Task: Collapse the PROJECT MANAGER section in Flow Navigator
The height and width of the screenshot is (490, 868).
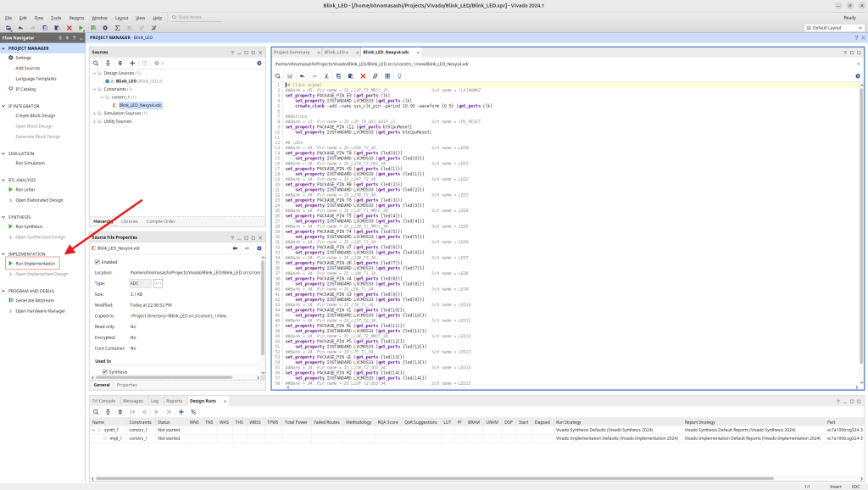Action: [x=4, y=48]
